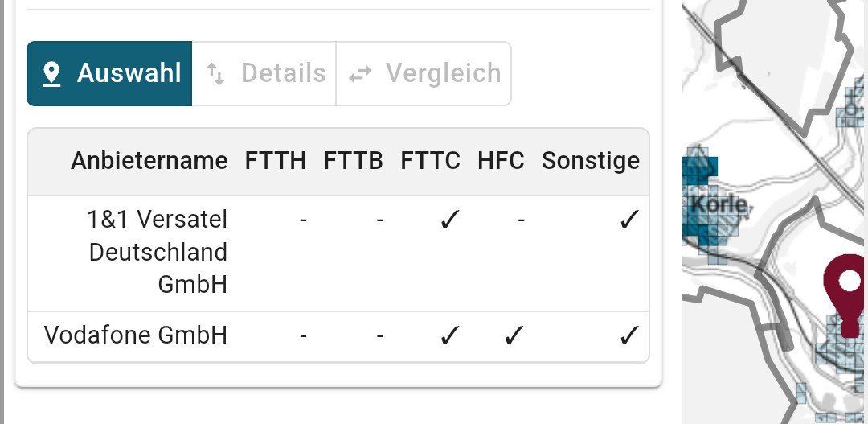Select the Auswahl tab
This screenshot has height=424, width=868.
pyautogui.click(x=110, y=74)
